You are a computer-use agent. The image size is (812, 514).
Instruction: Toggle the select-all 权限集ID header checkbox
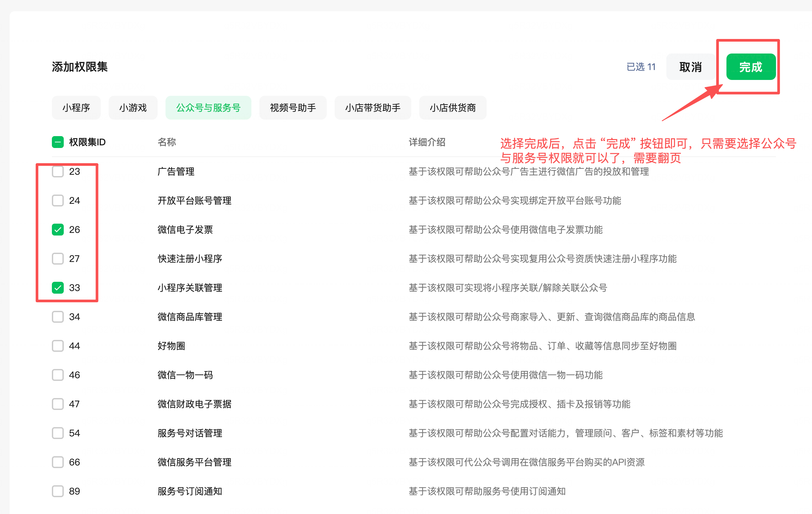(58, 142)
